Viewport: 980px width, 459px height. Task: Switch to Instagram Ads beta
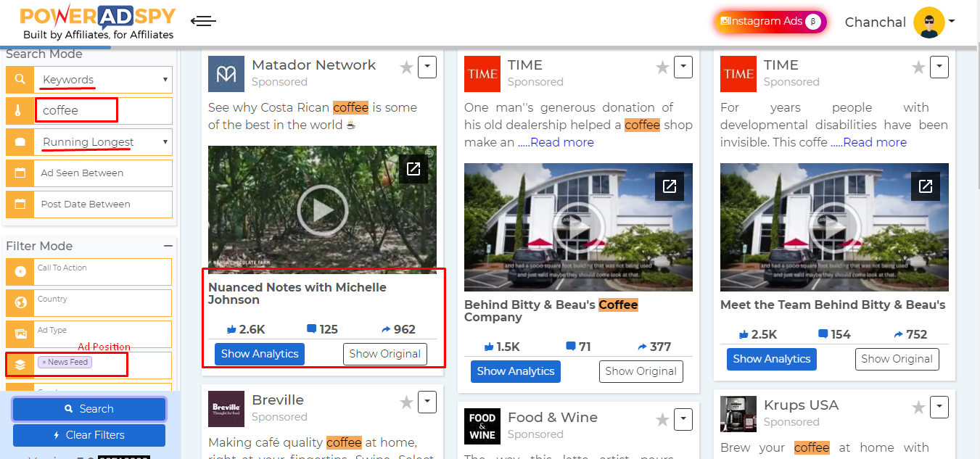pyautogui.click(x=770, y=22)
